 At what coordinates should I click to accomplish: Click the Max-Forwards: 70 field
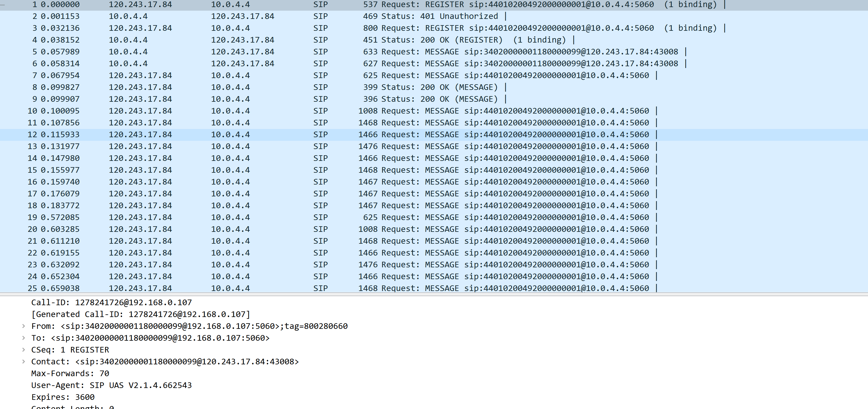[x=70, y=373]
